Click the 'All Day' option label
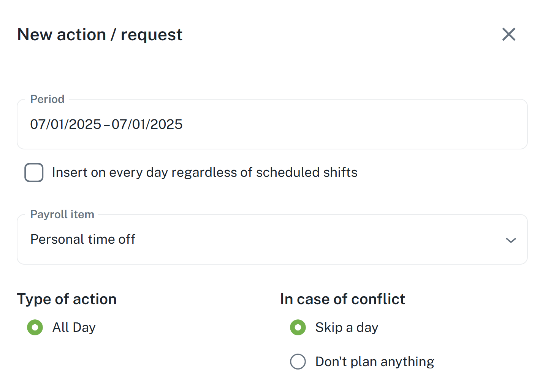 (x=74, y=327)
